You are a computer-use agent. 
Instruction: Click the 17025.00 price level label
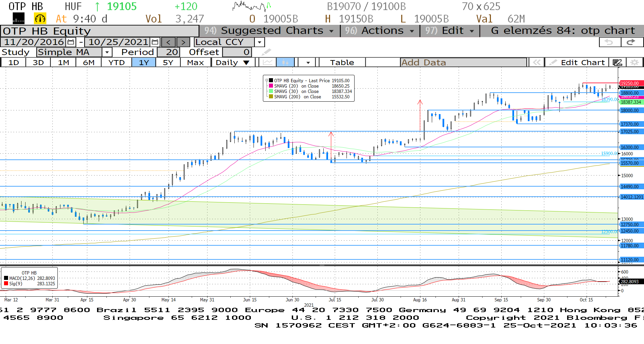pyautogui.click(x=631, y=132)
